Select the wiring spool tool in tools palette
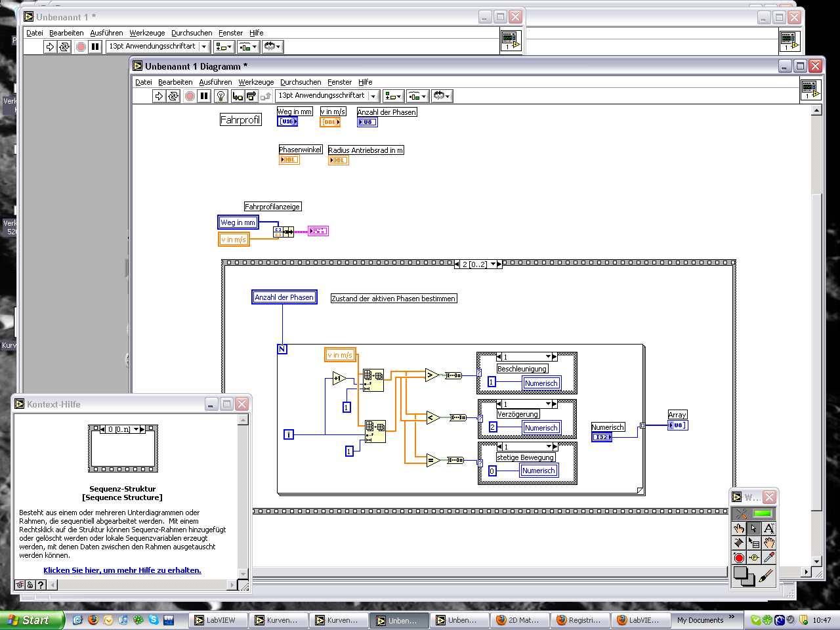Viewport: 840px width, 630px height. point(739,543)
